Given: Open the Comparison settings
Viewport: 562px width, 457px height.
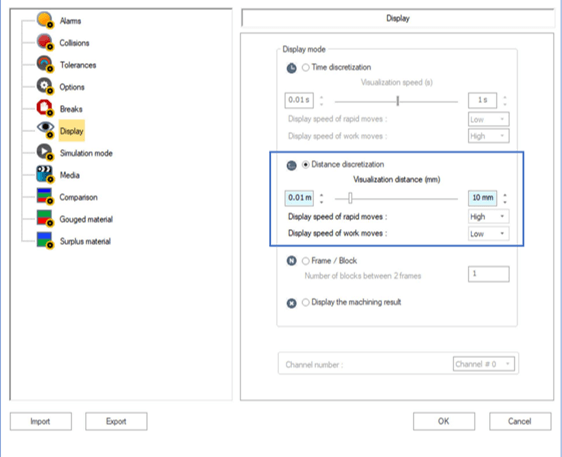Looking at the screenshot, I should point(78,197).
